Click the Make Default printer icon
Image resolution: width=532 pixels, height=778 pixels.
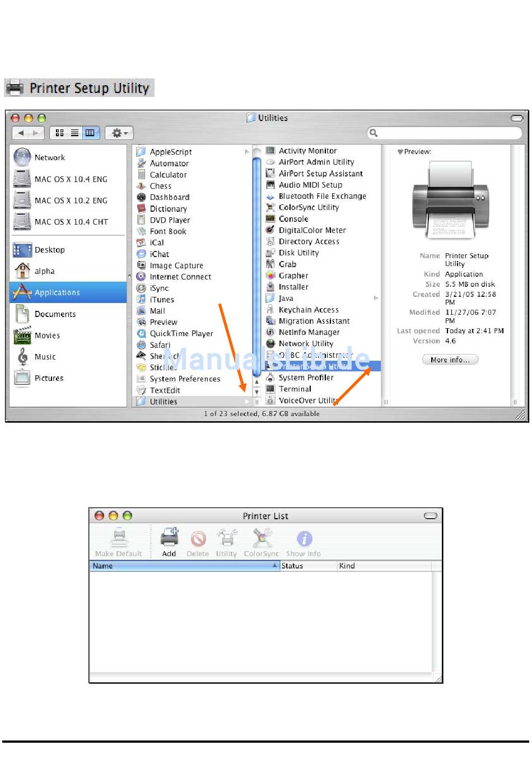(119, 538)
